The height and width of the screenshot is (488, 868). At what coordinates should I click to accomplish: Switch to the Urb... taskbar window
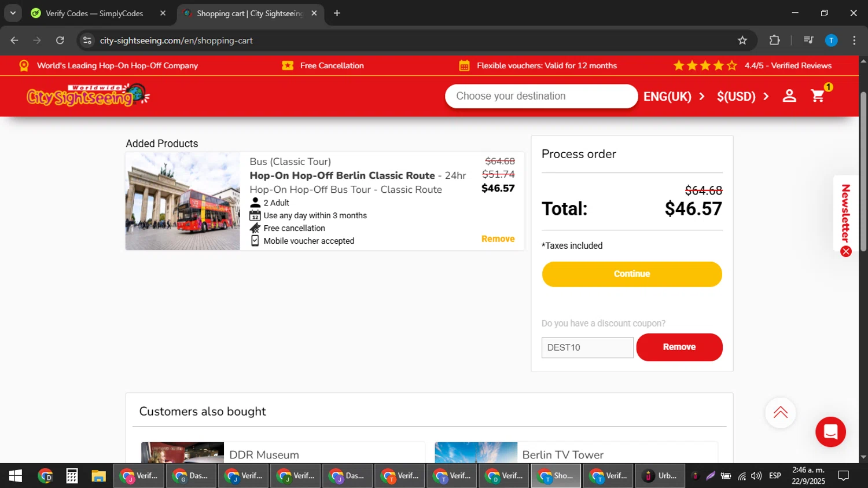pos(660,476)
